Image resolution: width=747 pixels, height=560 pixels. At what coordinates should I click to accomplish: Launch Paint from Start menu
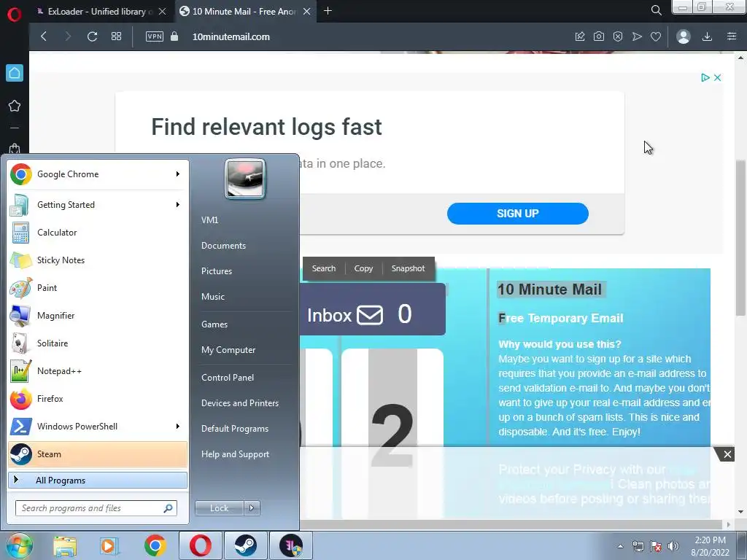[98, 287]
